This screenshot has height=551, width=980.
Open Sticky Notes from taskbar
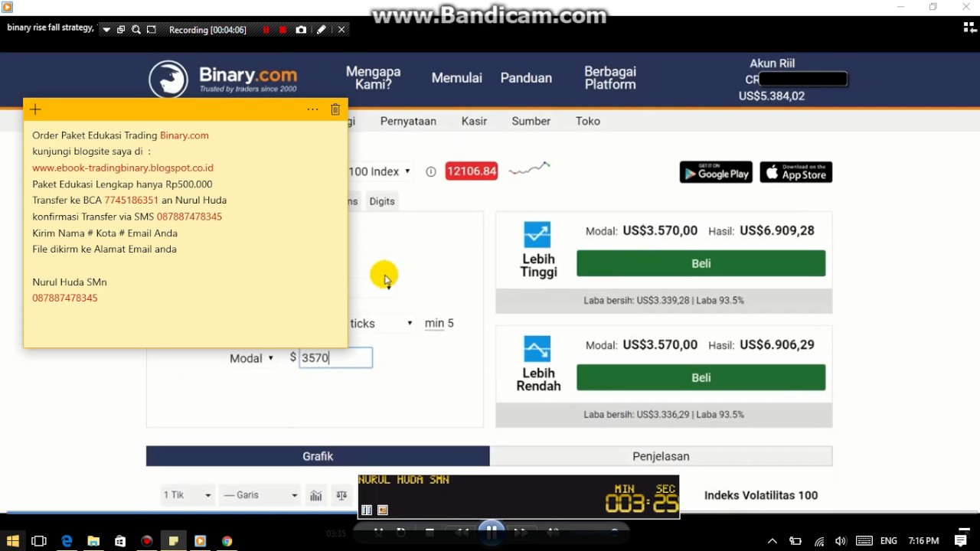pos(174,541)
